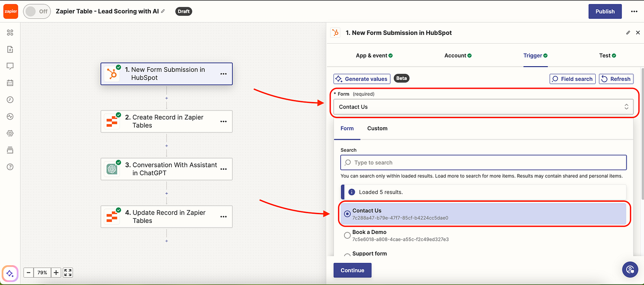Open the apps grid icon in left sidebar

click(10, 33)
